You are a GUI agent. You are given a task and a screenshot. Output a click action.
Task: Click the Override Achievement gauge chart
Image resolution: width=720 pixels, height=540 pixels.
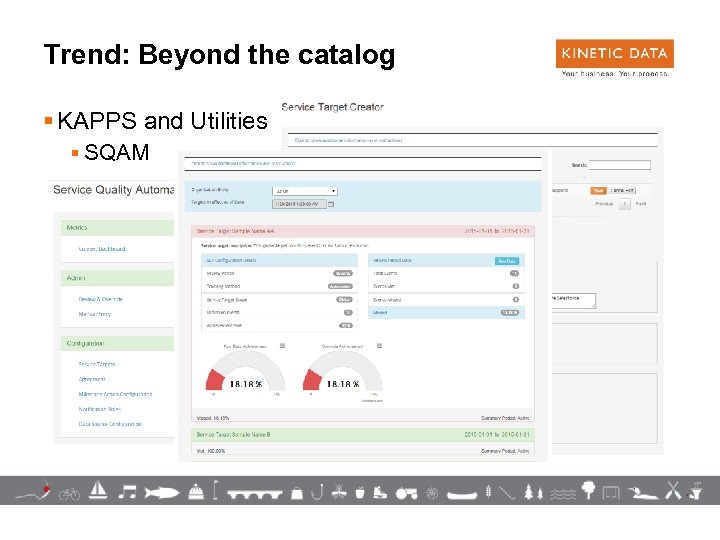[343, 371]
